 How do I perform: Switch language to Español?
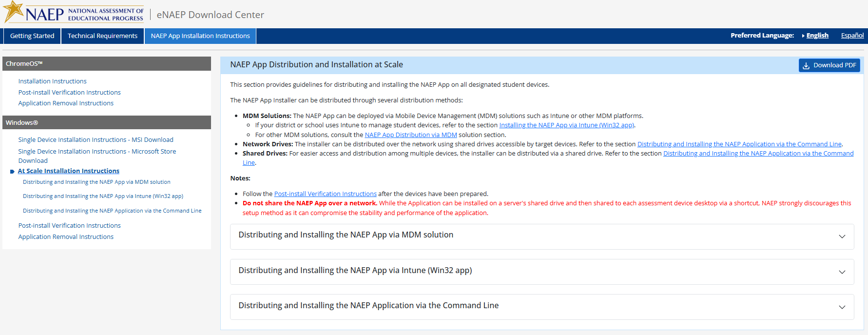tap(852, 36)
